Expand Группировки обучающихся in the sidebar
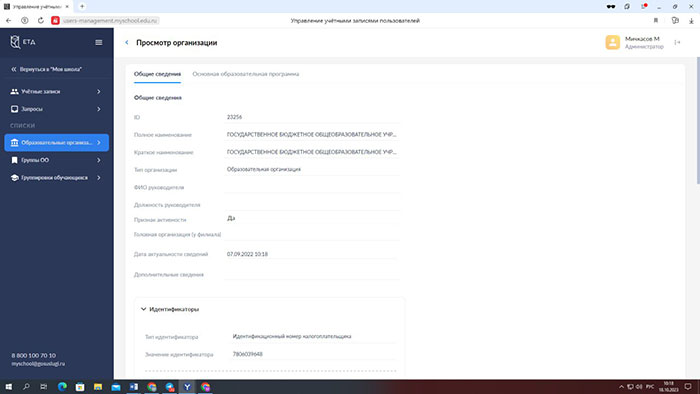Image resolution: width=700 pixels, height=394 pixels. [56, 178]
